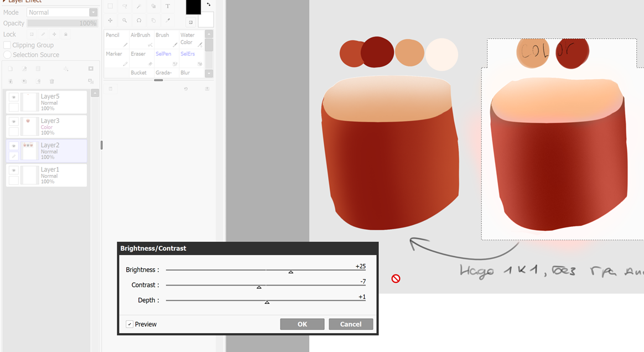Toggle the link box under Layer5 eye
Image resolution: width=644 pixels, height=352 pixels.
(x=13, y=107)
